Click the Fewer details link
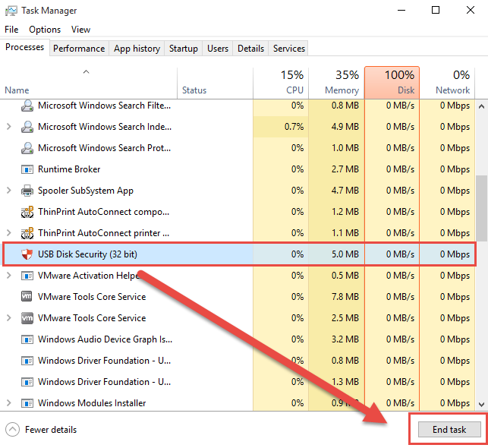 [x=51, y=430]
